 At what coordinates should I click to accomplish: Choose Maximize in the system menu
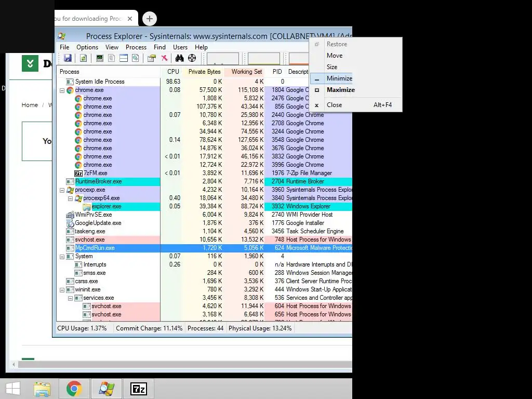pyautogui.click(x=356, y=90)
